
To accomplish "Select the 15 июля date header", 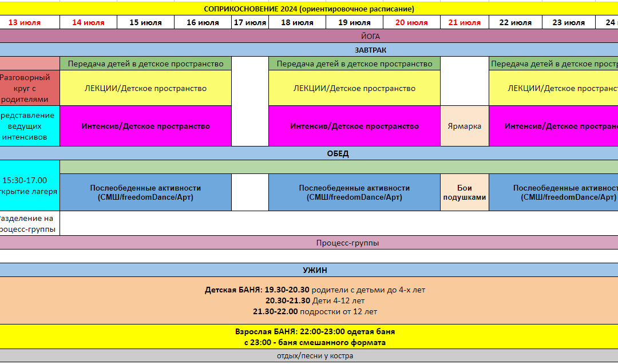I will click(145, 23).
